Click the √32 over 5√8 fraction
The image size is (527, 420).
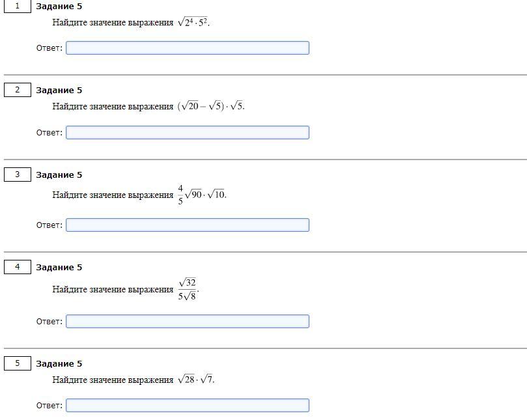188,289
